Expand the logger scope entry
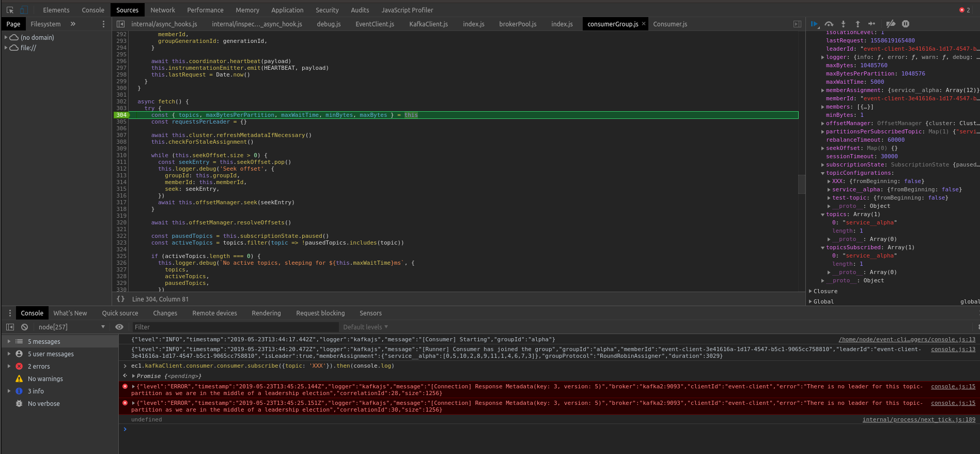This screenshot has width=980, height=454. coord(822,57)
